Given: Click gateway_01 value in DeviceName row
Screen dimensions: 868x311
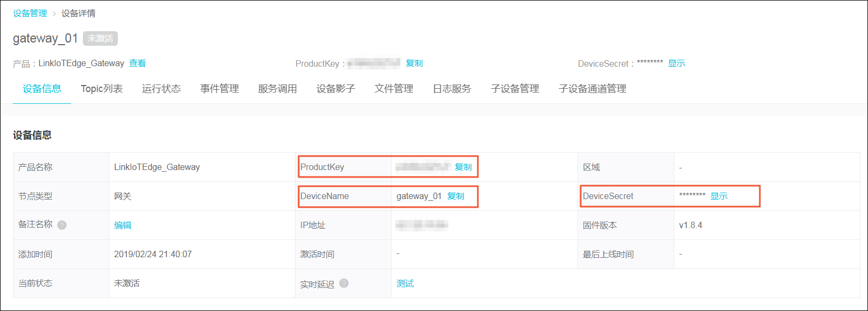Looking at the screenshot, I should [x=419, y=196].
